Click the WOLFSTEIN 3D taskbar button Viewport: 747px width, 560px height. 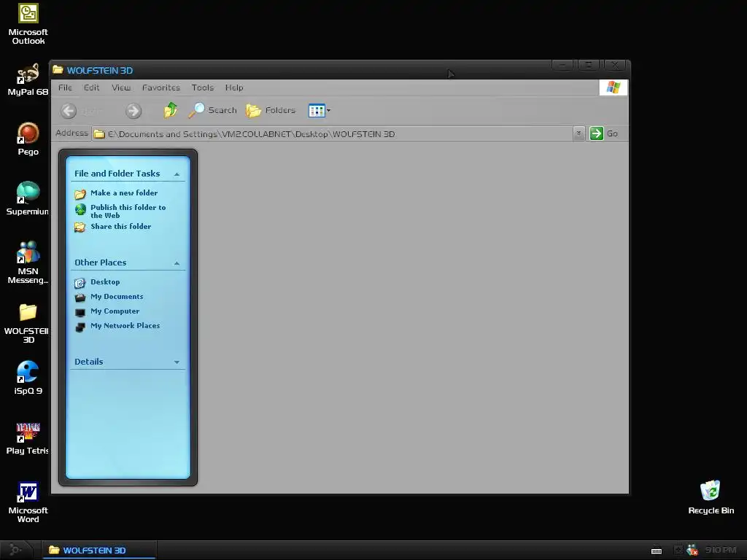tap(99, 550)
